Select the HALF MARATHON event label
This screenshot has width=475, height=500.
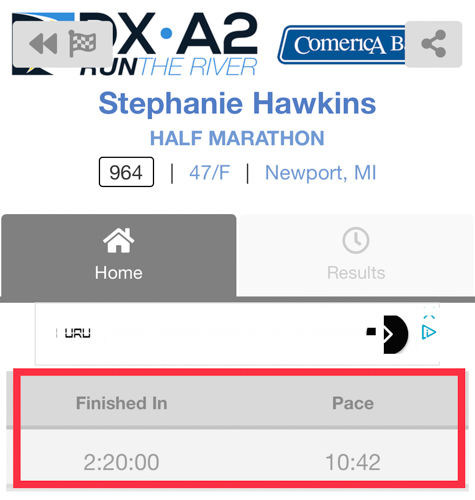point(237,138)
